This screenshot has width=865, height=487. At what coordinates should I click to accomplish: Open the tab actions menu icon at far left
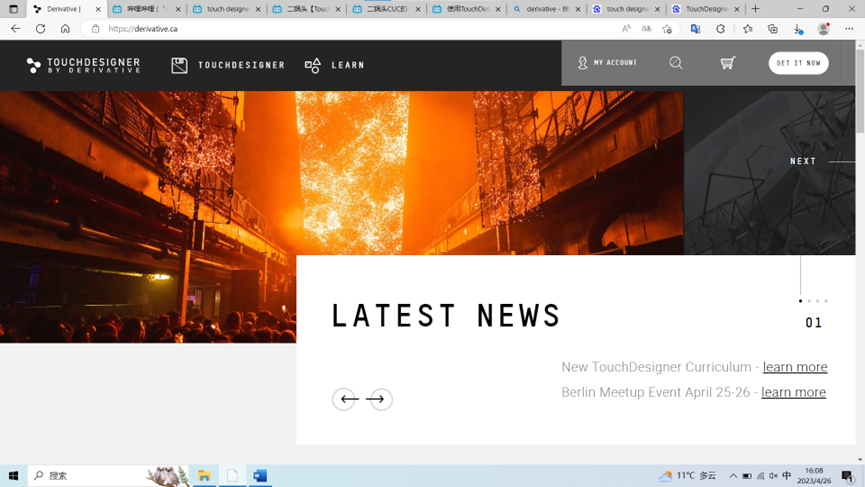(x=13, y=9)
